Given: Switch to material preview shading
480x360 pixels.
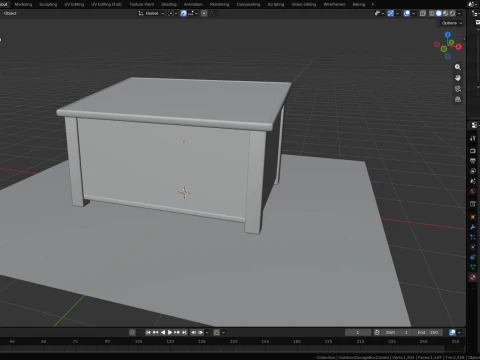Looking at the screenshot, I should pos(445,13).
